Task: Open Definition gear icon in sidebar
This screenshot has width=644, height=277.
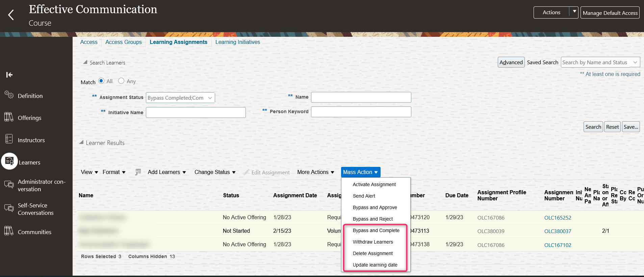Action: coord(9,95)
